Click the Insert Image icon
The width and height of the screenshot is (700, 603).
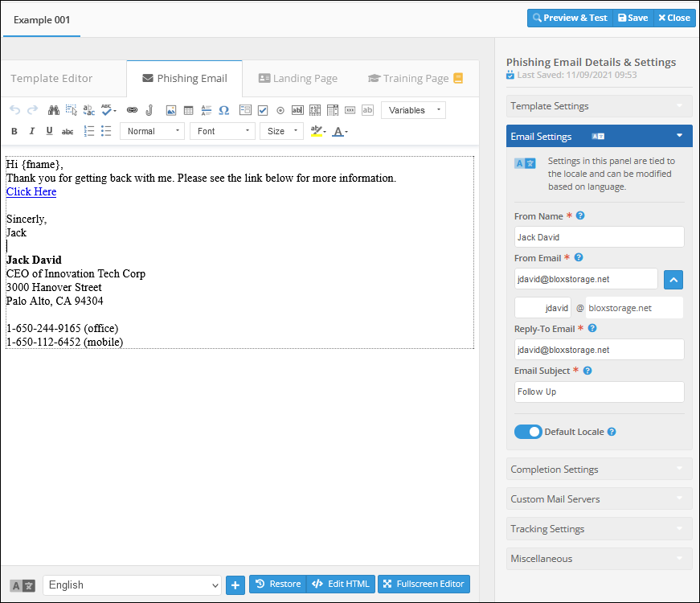(x=170, y=110)
